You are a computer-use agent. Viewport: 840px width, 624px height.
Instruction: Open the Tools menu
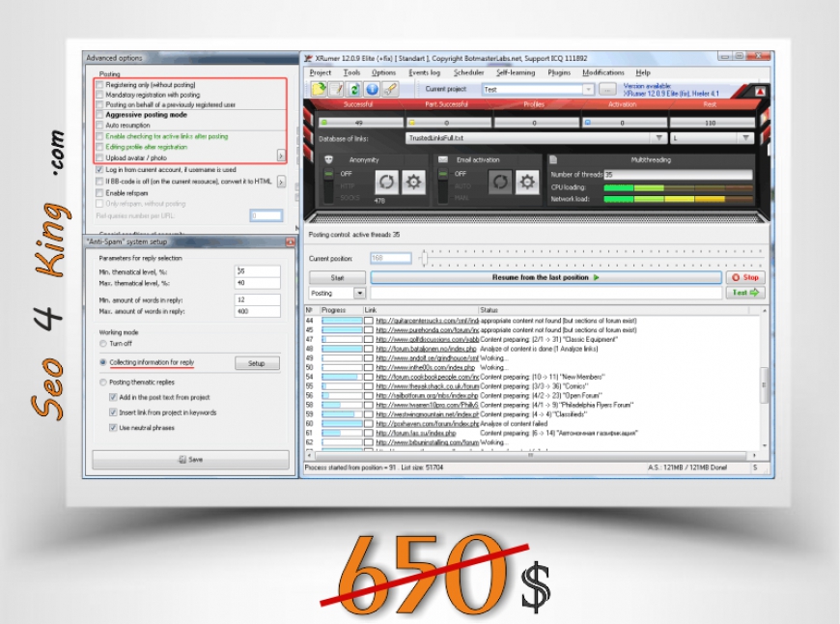(352, 72)
